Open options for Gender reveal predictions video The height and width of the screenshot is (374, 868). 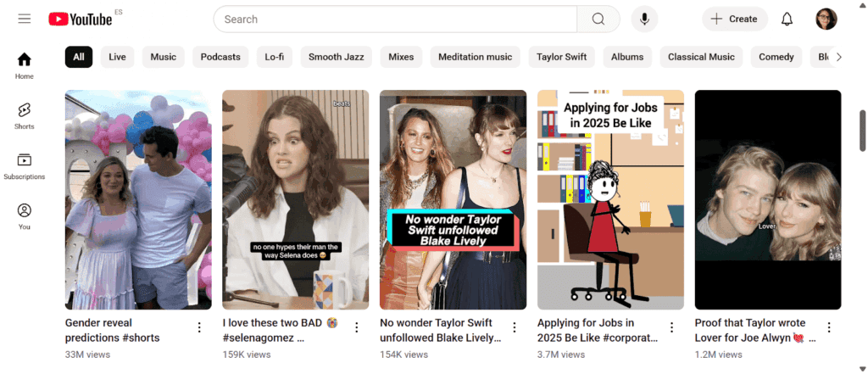coord(199,327)
